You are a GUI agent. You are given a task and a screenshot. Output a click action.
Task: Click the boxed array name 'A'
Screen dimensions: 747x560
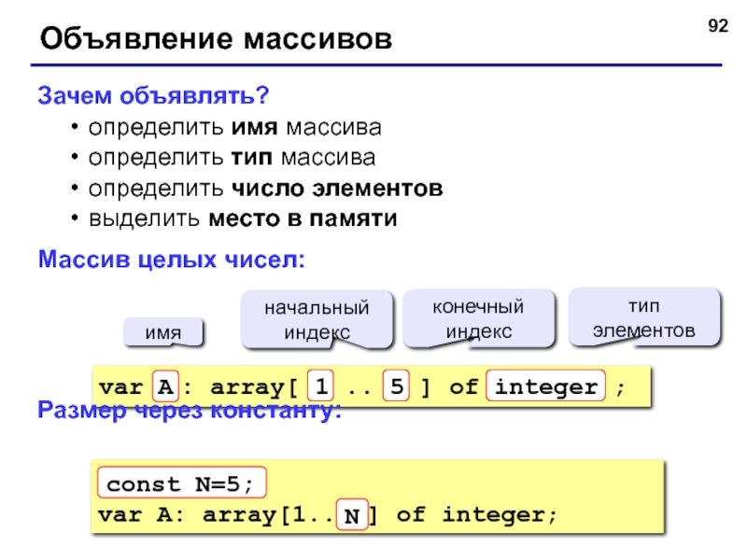point(166,386)
